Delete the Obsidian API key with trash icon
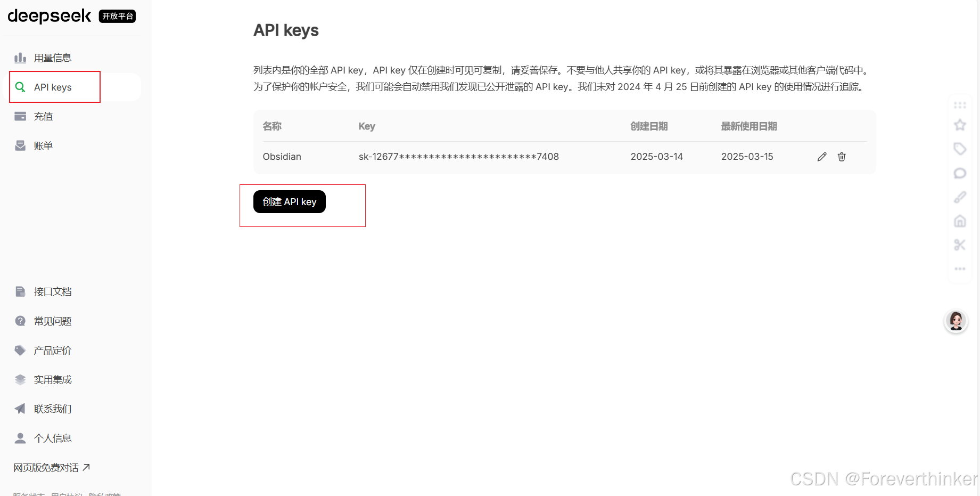 [842, 157]
